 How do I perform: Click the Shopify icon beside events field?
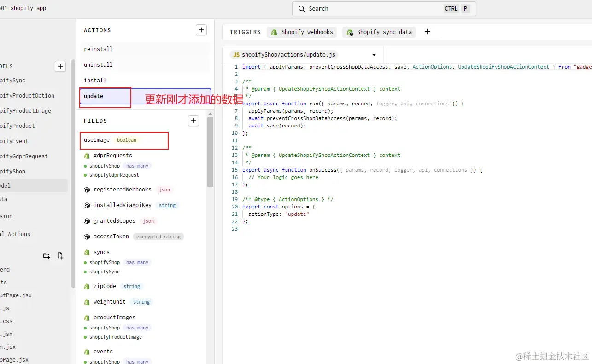[x=87, y=352]
